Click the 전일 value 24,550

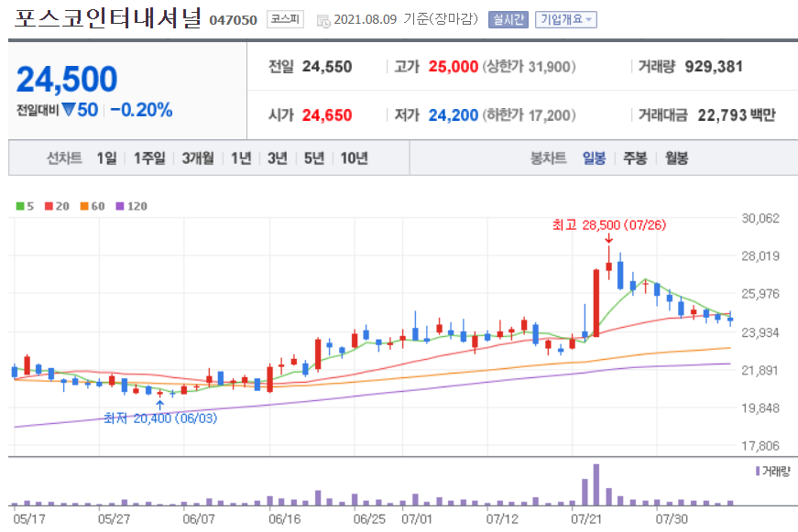[x=327, y=67]
